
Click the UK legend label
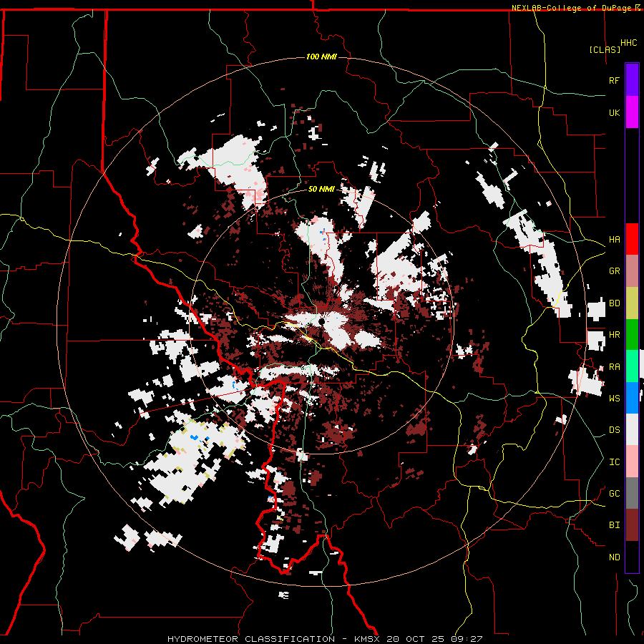(x=614, y=112)
